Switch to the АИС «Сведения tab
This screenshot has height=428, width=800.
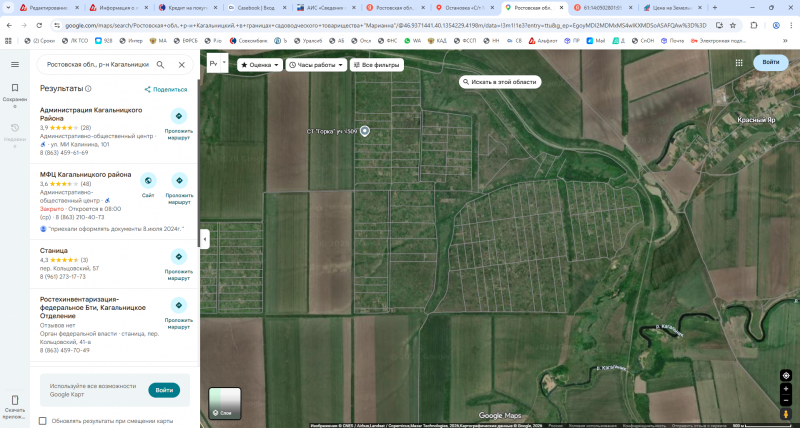(327, 8)
